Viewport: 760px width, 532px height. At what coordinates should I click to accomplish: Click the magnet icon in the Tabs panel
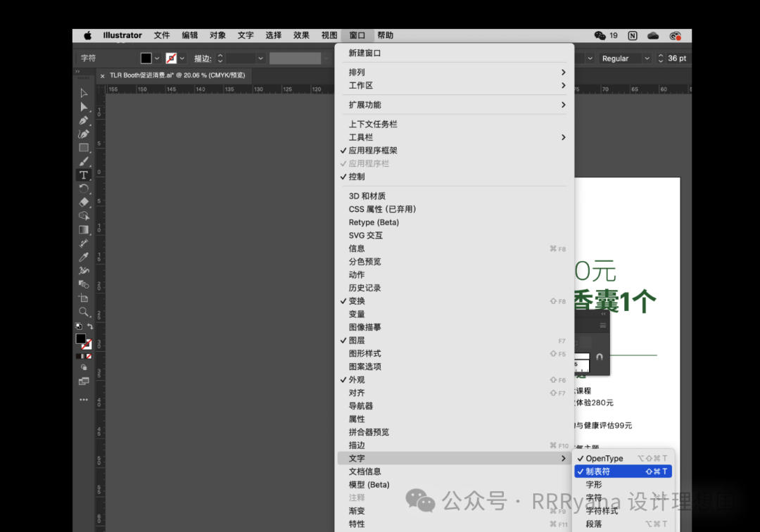[600, 357]
